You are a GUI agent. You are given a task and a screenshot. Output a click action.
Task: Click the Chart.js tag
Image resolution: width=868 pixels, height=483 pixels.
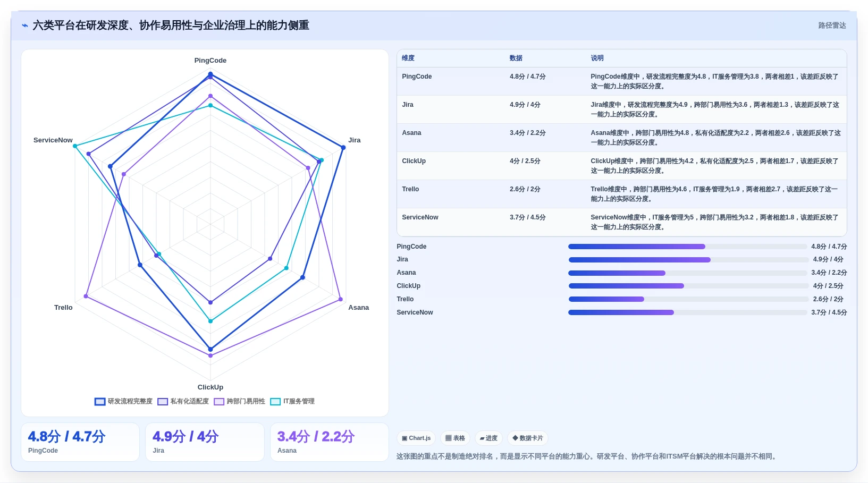click(416, 438)
